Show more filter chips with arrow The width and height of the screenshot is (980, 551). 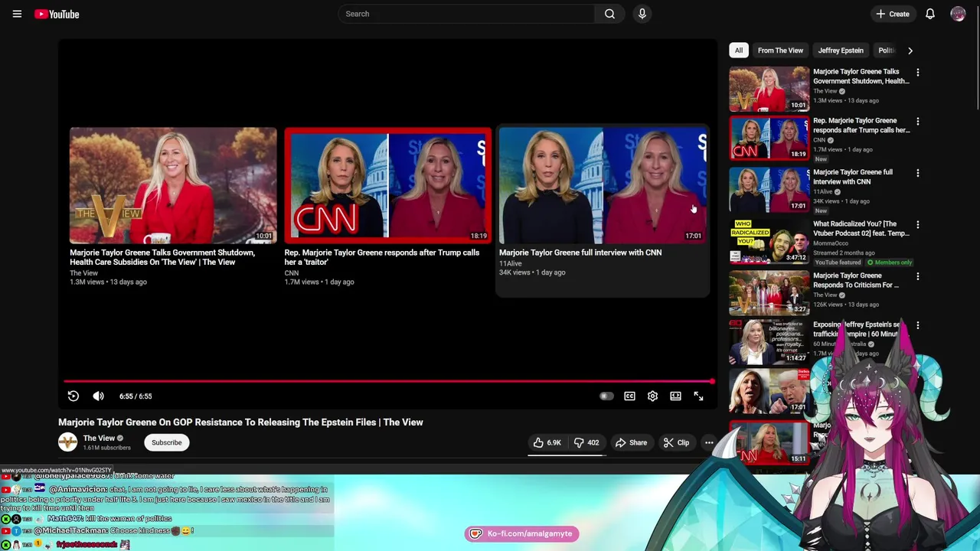pyautogui.click(x=910, y=51)
